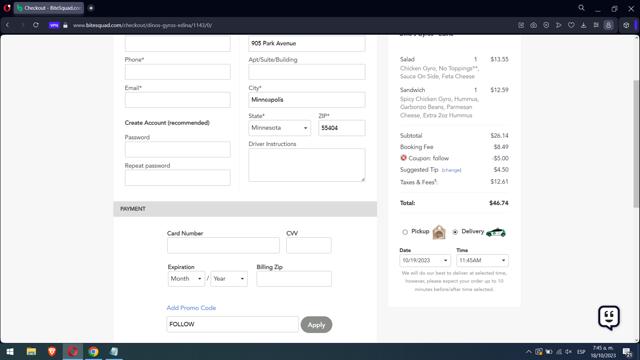Open the chat support smiley widget

tap(609, 317)
